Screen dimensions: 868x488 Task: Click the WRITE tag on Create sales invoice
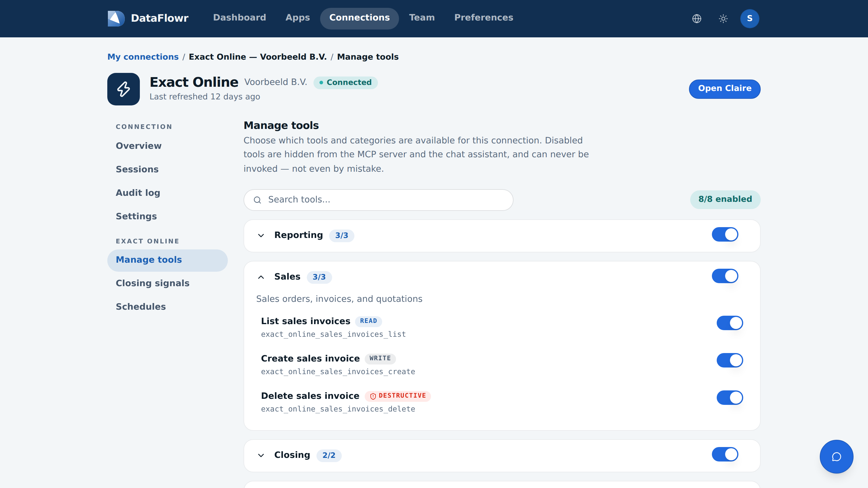[x=380, y=359]
